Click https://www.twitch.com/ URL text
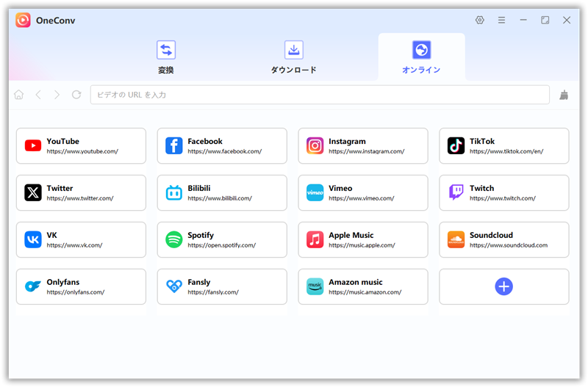The width and height of the screenshot is (588, 387). coord(503,198)
